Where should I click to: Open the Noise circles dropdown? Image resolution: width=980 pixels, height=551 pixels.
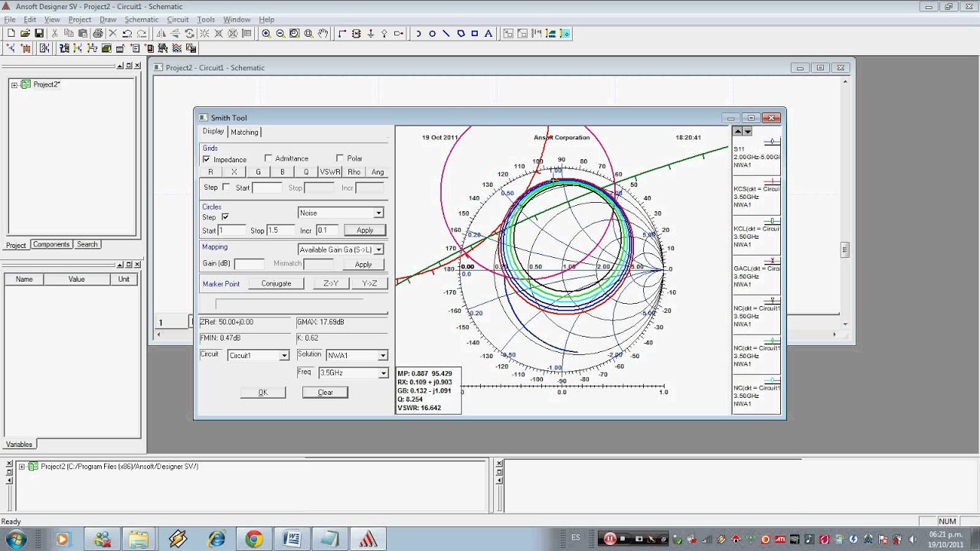click(378, 213)
